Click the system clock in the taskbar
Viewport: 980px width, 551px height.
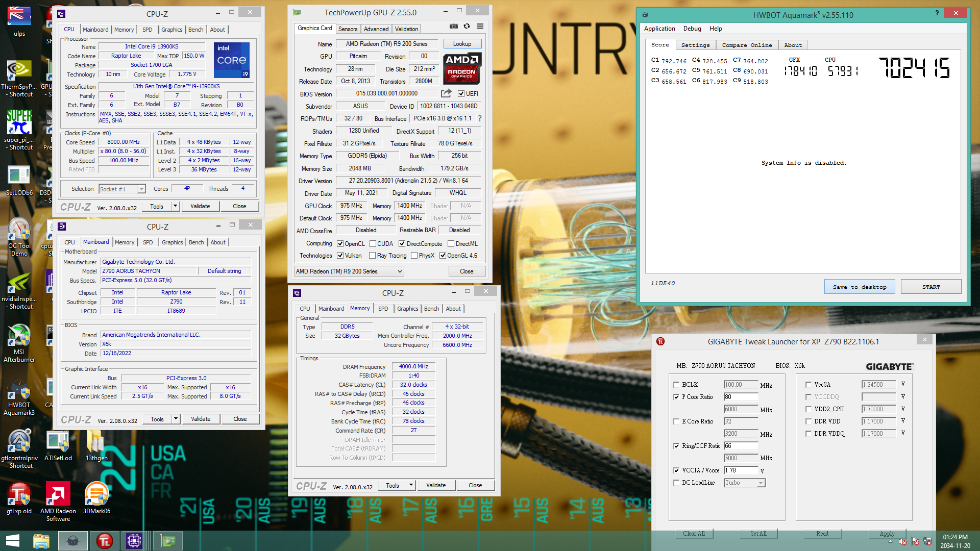click(x=955, y=541)
